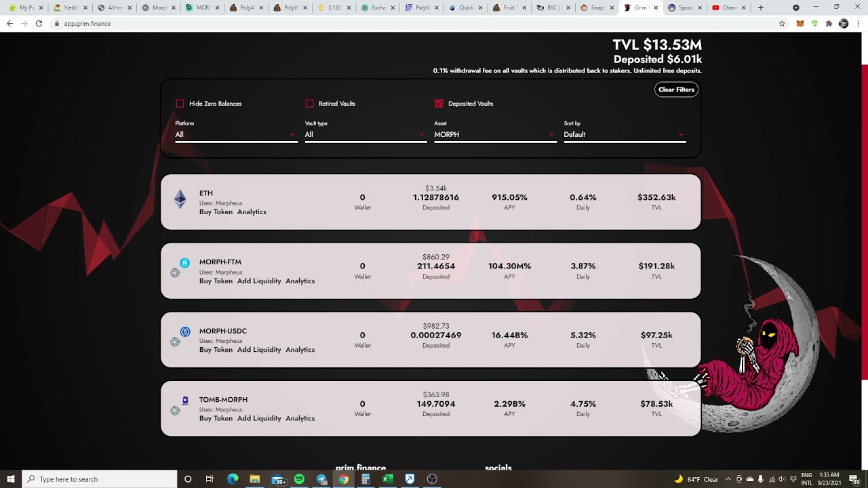Click the MORPH-FTM APY 104.30M%

click(509, 266)
